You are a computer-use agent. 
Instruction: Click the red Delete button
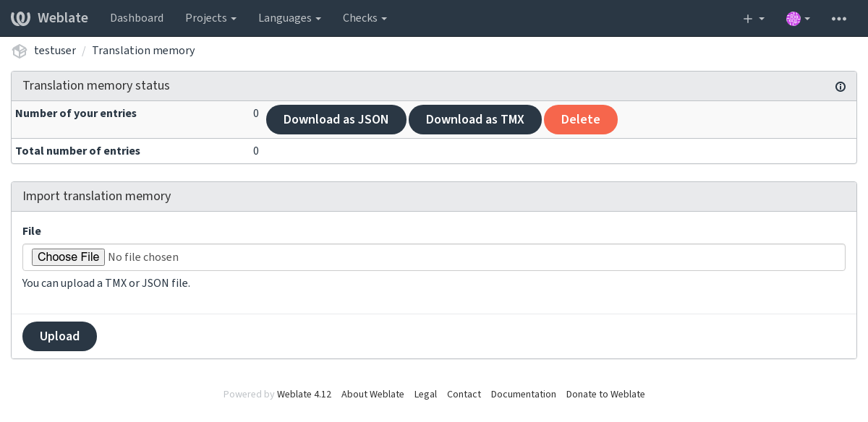(581, 119)
